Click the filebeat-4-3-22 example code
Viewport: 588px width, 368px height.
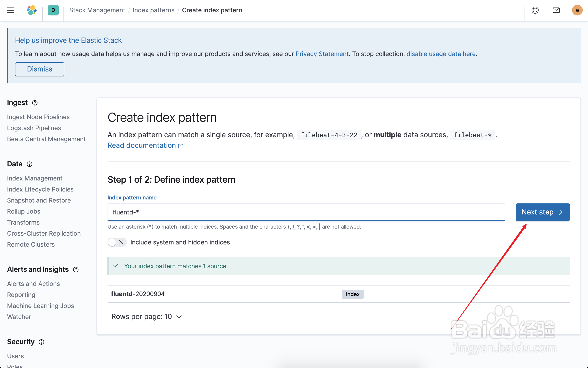pyautogui.click(x=329, y=135)
